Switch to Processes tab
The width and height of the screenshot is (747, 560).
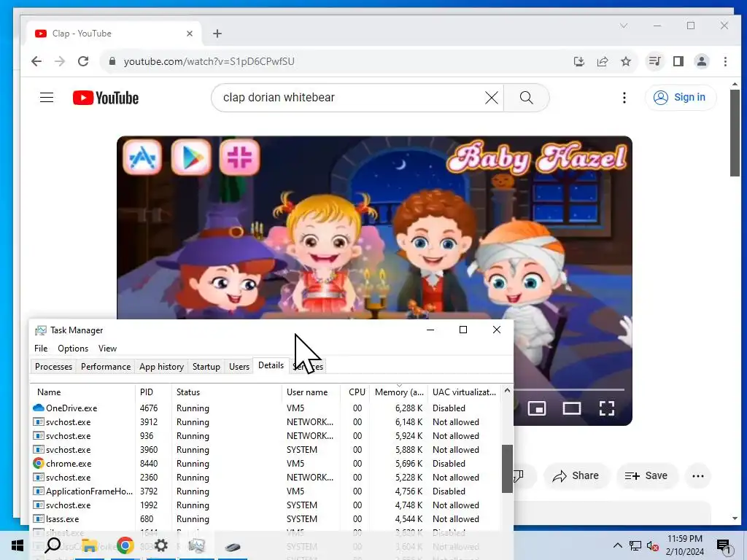pos(53,367)
